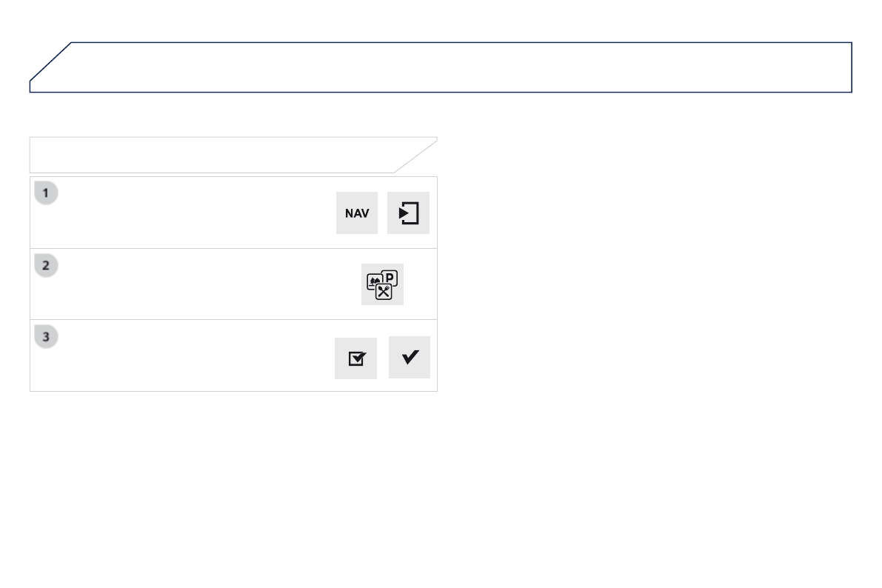Click the tree picture symbol in the POI icon
This screenshot has height=588, width=882.
tap(373, 282)
